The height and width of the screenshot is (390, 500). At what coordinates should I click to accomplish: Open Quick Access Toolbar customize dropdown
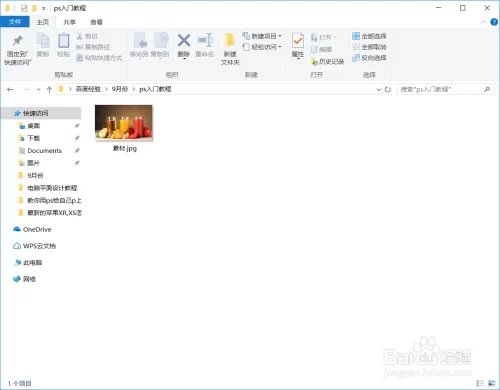coord(43,8)
